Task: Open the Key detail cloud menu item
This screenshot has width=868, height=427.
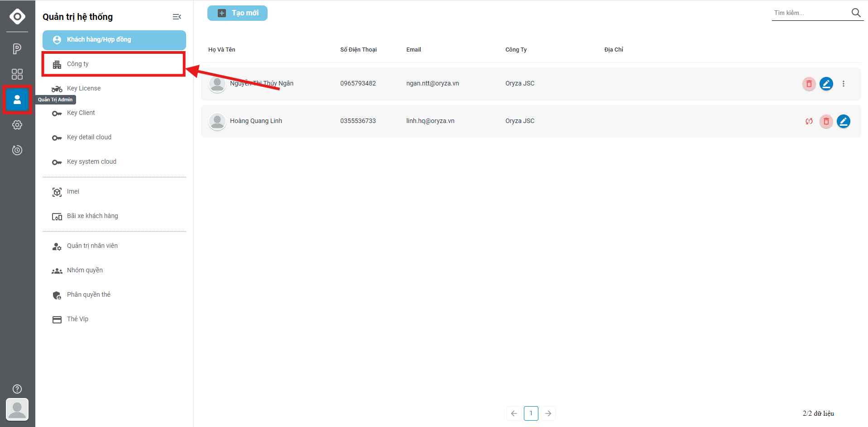Action: pos(114,138)
